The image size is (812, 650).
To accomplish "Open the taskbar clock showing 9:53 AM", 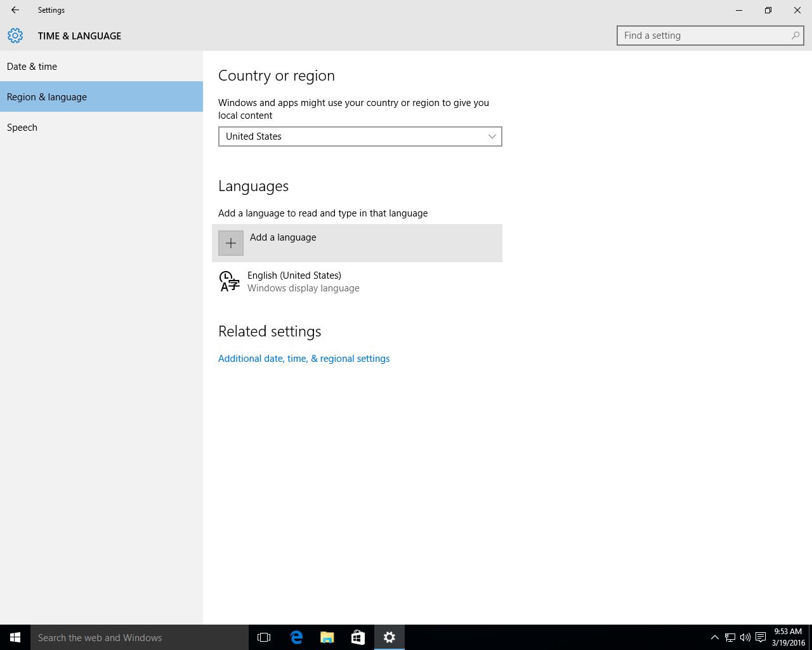I will click(x=789, y=637).
